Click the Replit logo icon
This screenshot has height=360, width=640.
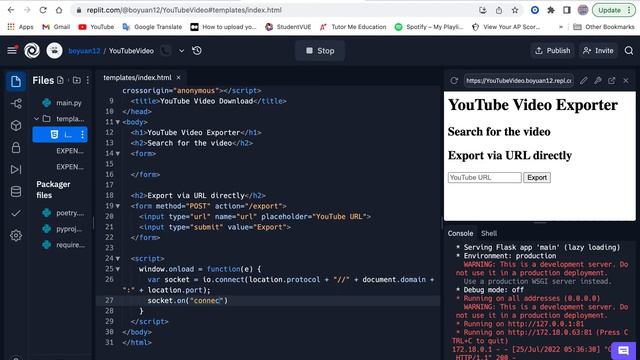coord(32,51)
